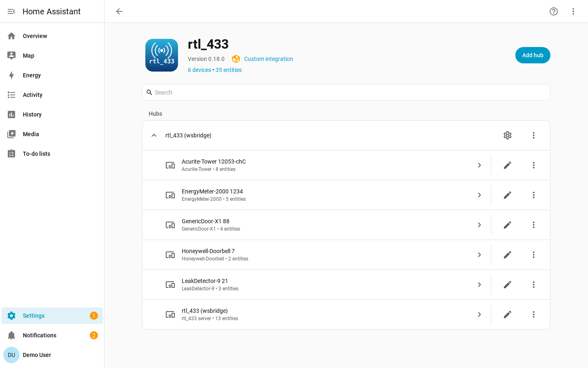Select the EnergyMeter-2000 1234 device name
This screenshot has height=368, width=588.
pyautogui.click(x=212, y=191)
